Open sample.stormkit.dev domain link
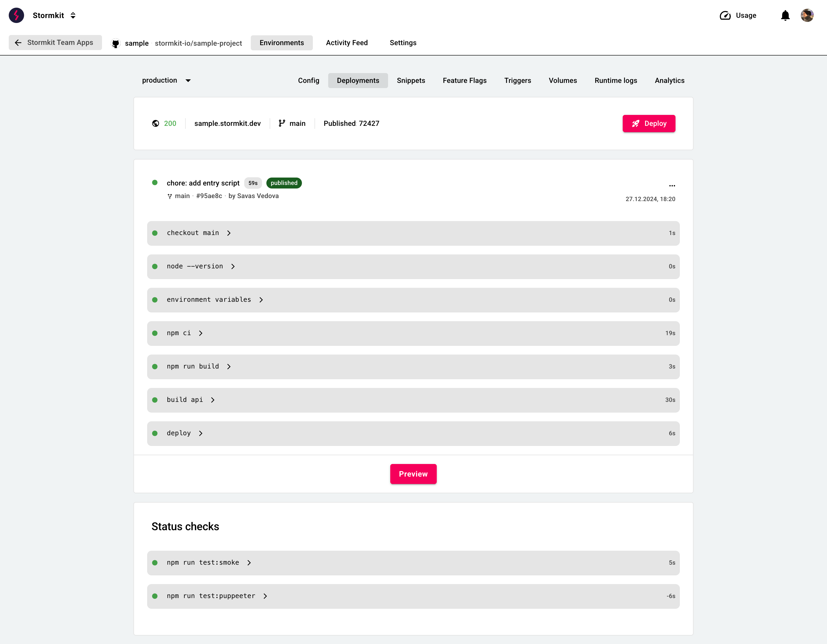 pos(227,123)
